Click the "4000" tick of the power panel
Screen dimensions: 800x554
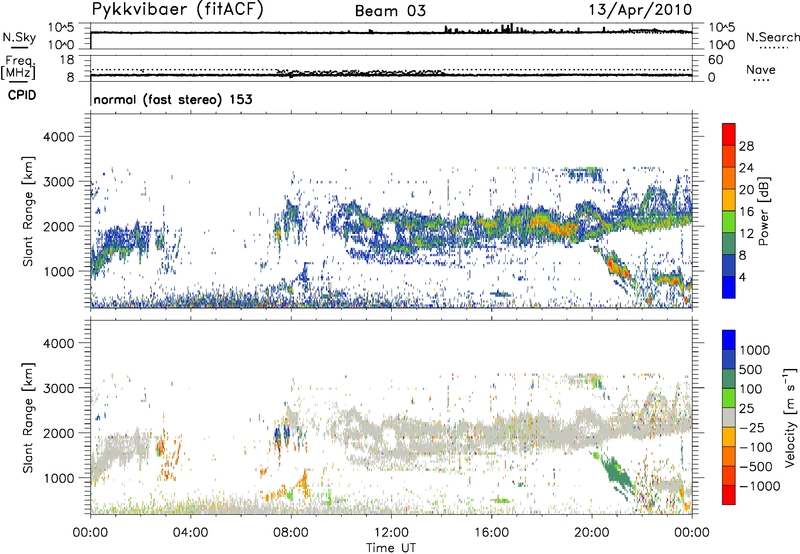click(58, 137)
